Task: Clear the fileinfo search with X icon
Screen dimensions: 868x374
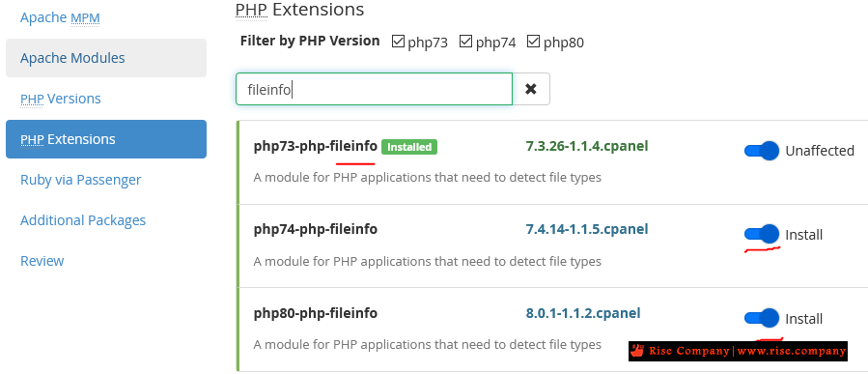Action: (531, 89)
